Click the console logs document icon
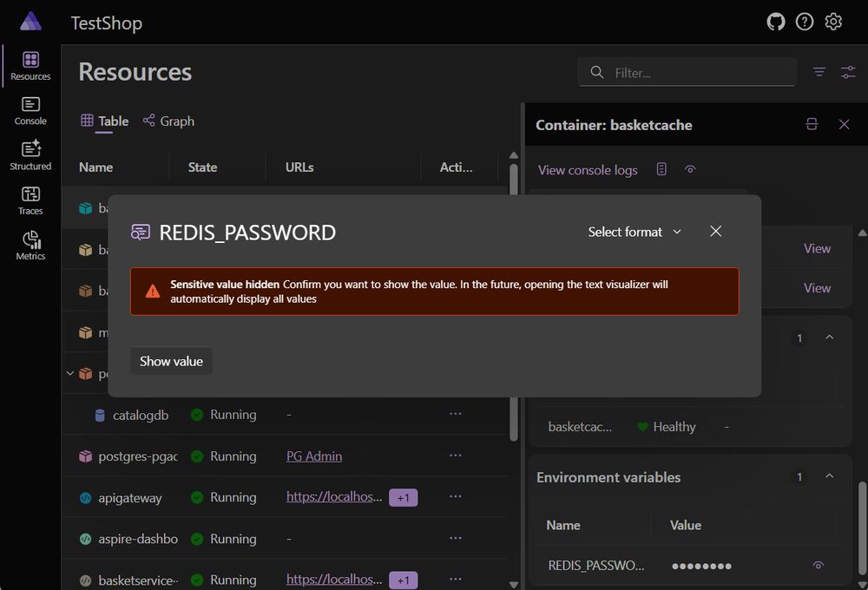This screenshot has height=590, width=868. (x=661, y=169)
